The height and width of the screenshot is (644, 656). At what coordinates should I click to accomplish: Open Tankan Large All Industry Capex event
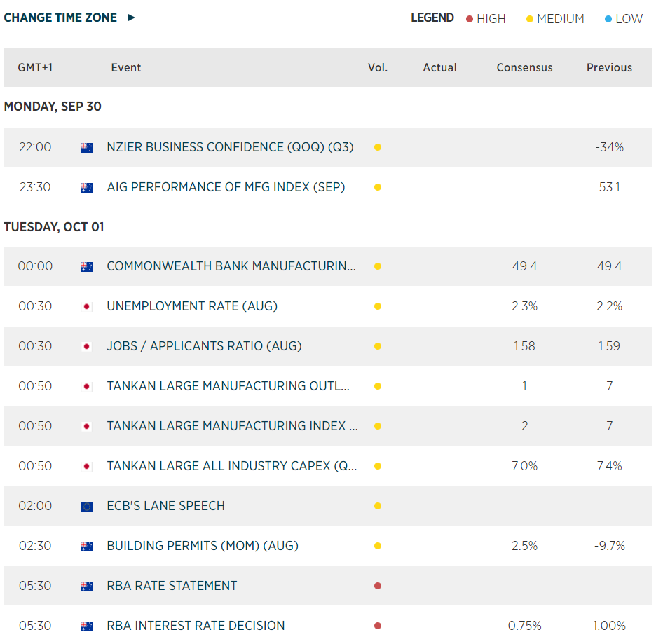232,466
